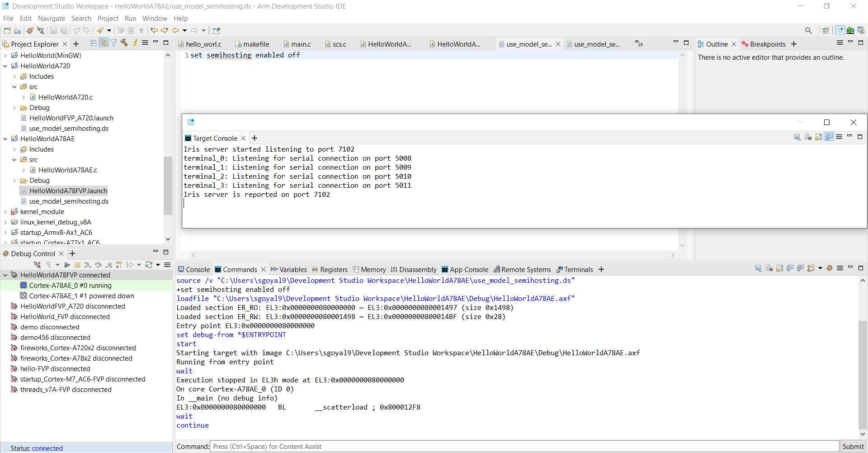The height and width of the screenshot is (453, 868).
Task: Click the instruction stepping mode icon
Action: point(119,265)
